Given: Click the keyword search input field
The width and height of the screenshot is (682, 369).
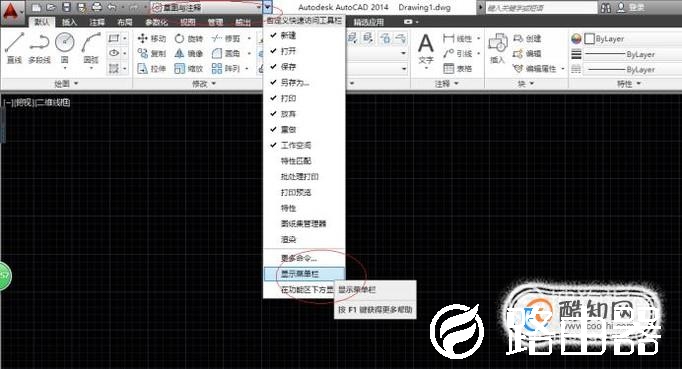Looking at the screenshot, I should coord(541,8).
